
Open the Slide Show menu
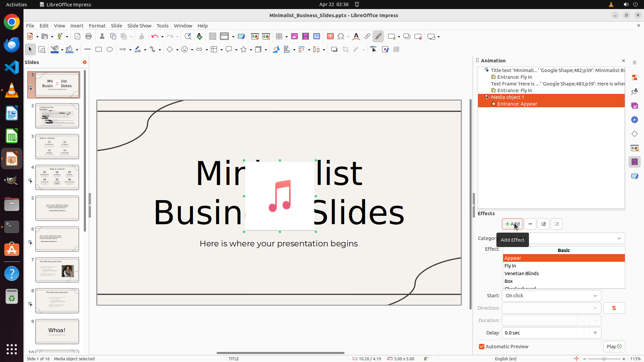click(x=139, y=26)
